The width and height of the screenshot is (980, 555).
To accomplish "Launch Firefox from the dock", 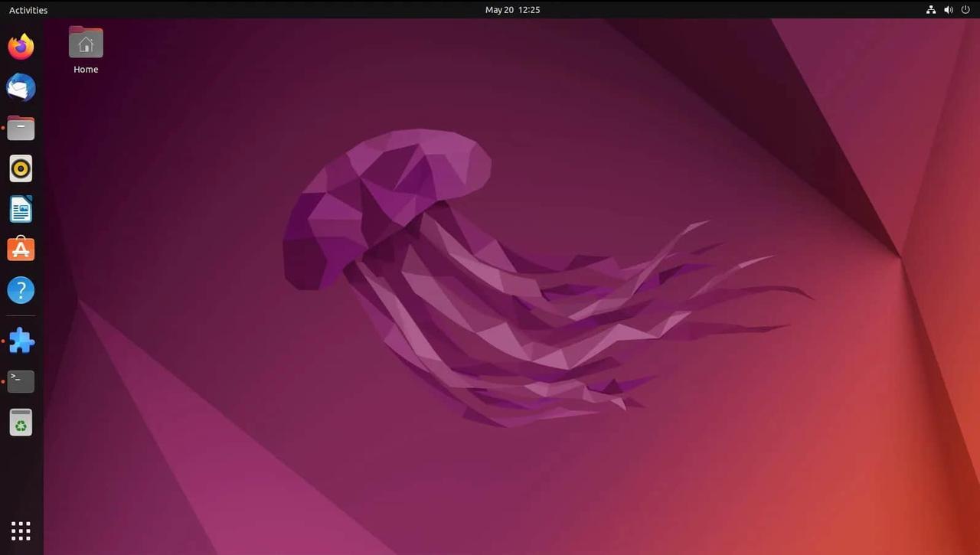I will coord(21,47).
